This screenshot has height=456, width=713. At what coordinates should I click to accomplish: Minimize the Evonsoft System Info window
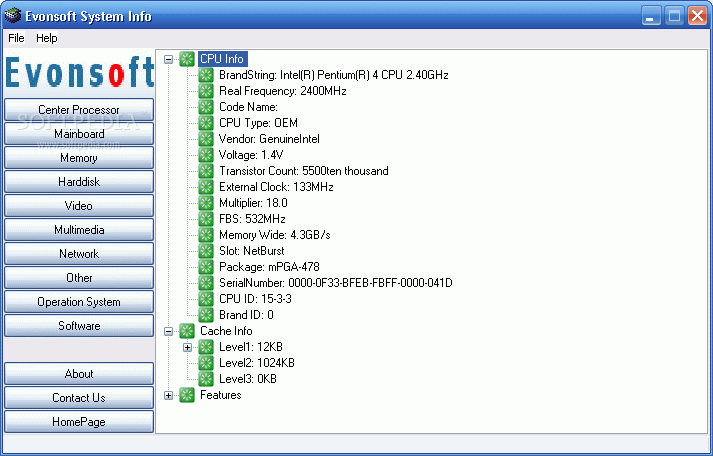[x=651, y=16]
